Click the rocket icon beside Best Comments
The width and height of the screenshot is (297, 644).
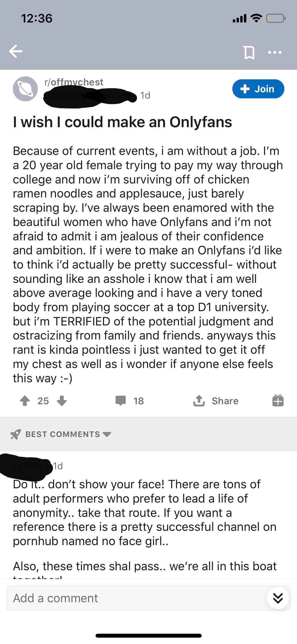(x=15, y=434)
